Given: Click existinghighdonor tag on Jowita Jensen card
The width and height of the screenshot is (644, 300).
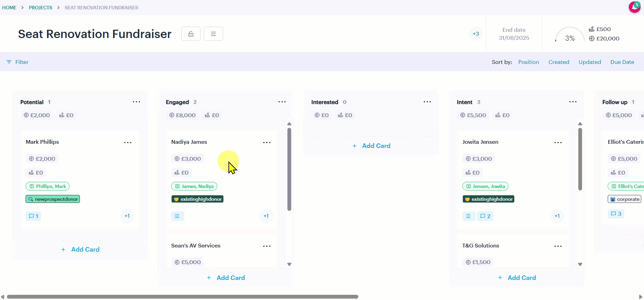Looking at the screenshot, I should pos(488,199).
